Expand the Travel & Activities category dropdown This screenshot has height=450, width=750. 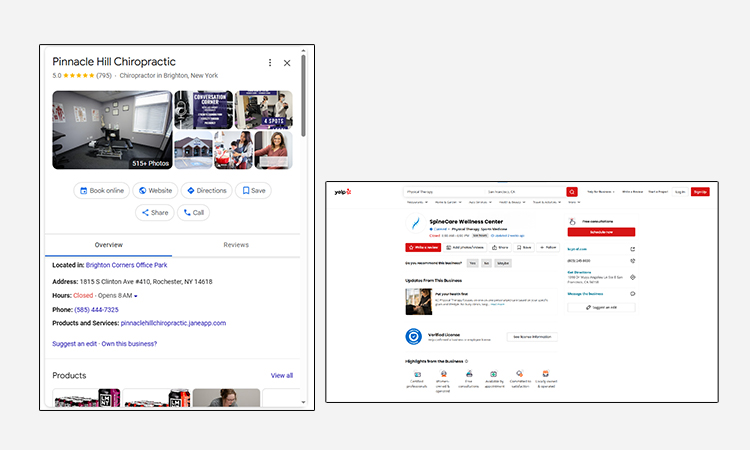[x=547, y=202]
